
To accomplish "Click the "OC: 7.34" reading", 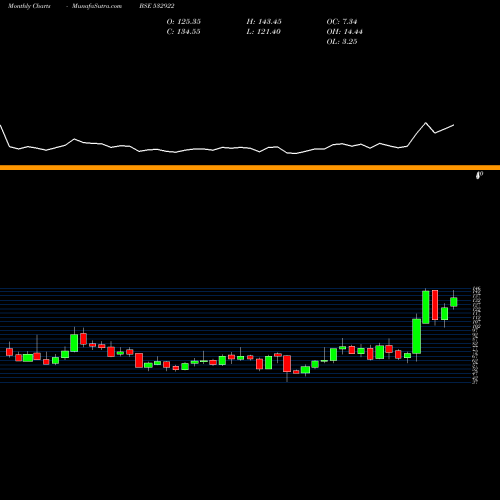I will (342, 22).
